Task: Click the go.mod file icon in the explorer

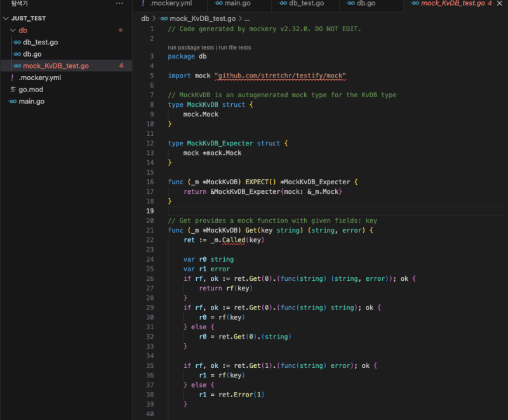Action: [x=12, y=90]
